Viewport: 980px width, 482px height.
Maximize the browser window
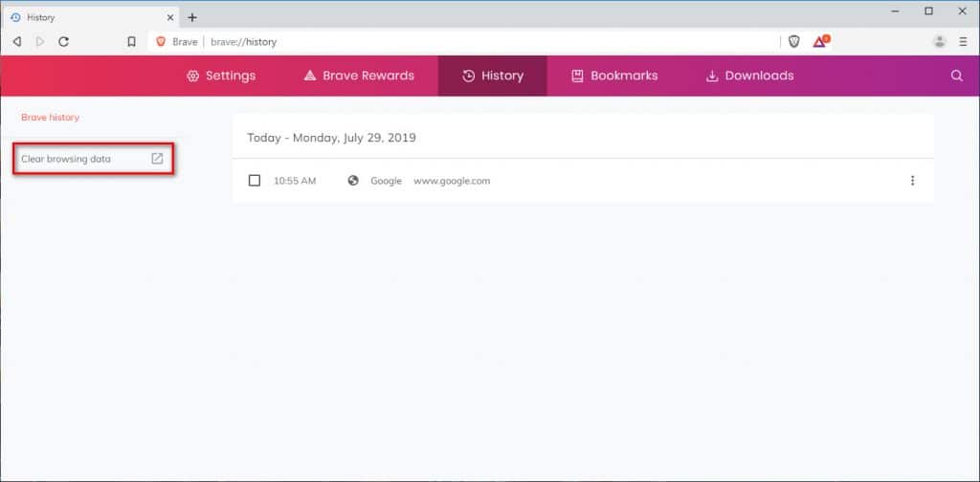[928, 11]
